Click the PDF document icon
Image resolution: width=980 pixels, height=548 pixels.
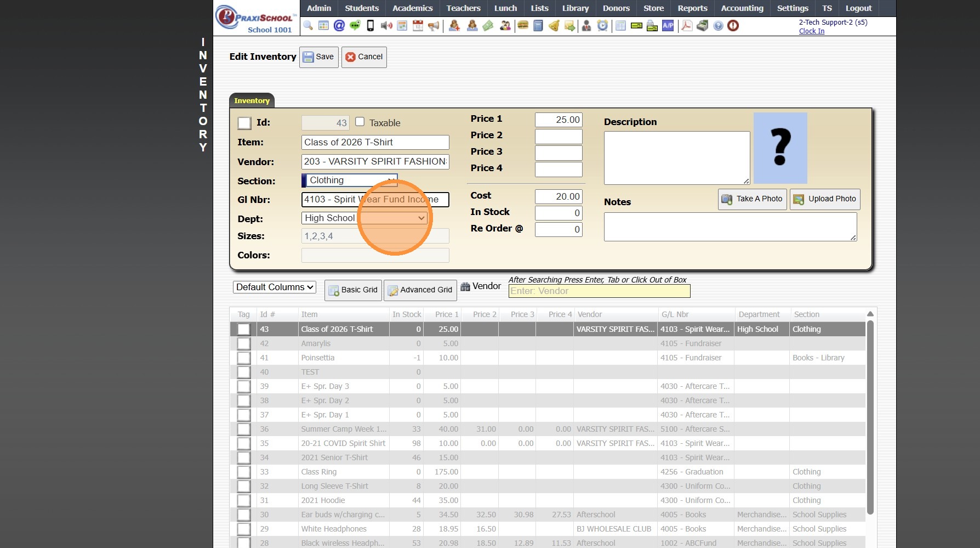[x=686, y=26]
